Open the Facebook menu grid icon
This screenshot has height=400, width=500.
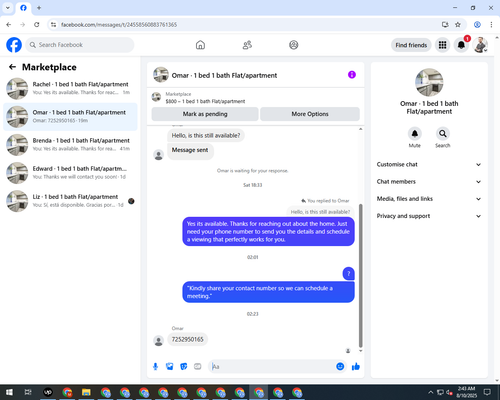[x=442, y=45]
